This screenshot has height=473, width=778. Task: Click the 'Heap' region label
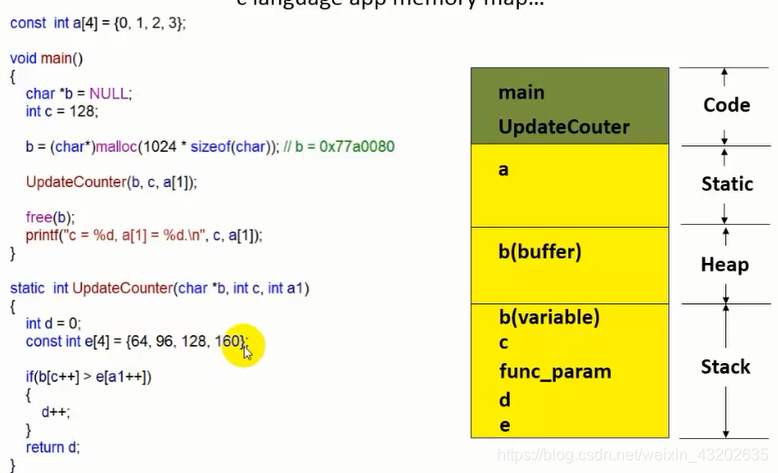pyautogui.click(x=725, y=265)
